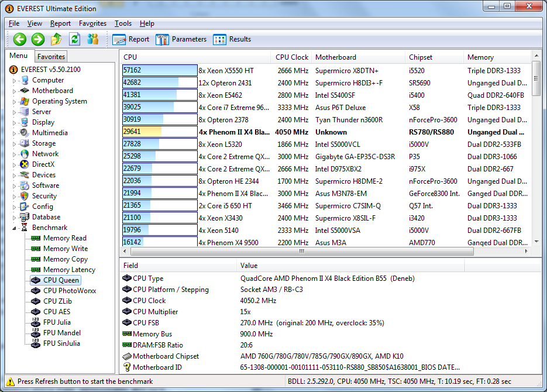
Task: Switch to the Favorites tab
Action: [x=51, y=57]
